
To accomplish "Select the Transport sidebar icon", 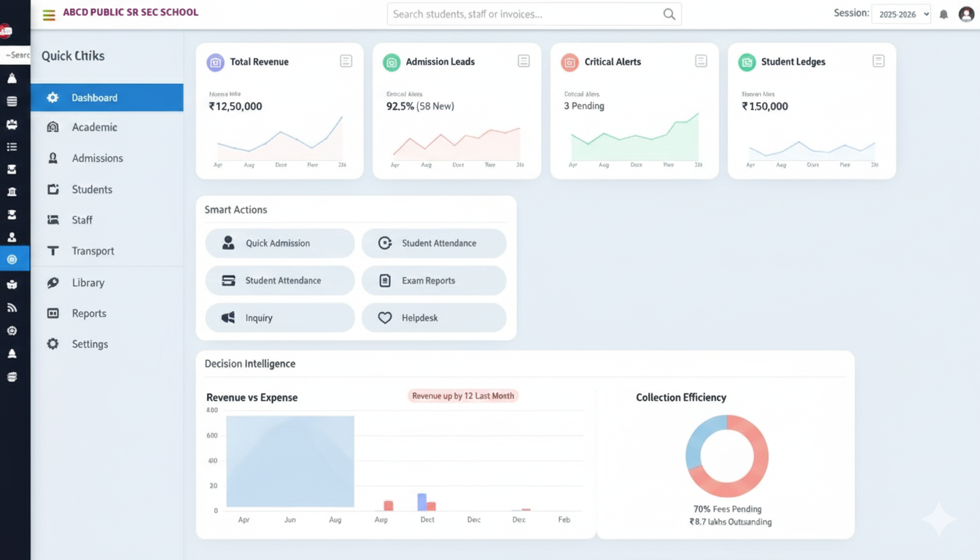I will tap(52, 250).
